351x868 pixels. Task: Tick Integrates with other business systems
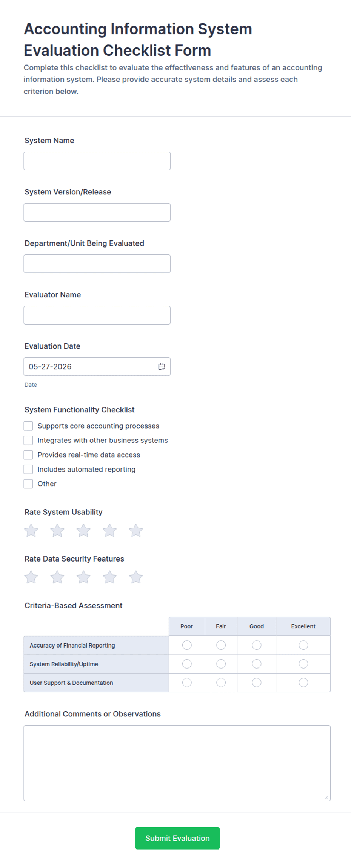(x=28, y=440)
